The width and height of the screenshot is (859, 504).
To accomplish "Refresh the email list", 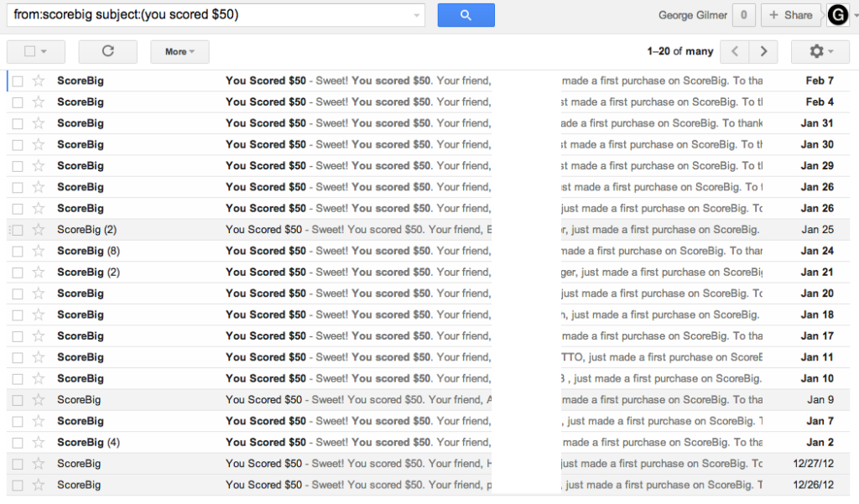I will [x=108, y=51].
